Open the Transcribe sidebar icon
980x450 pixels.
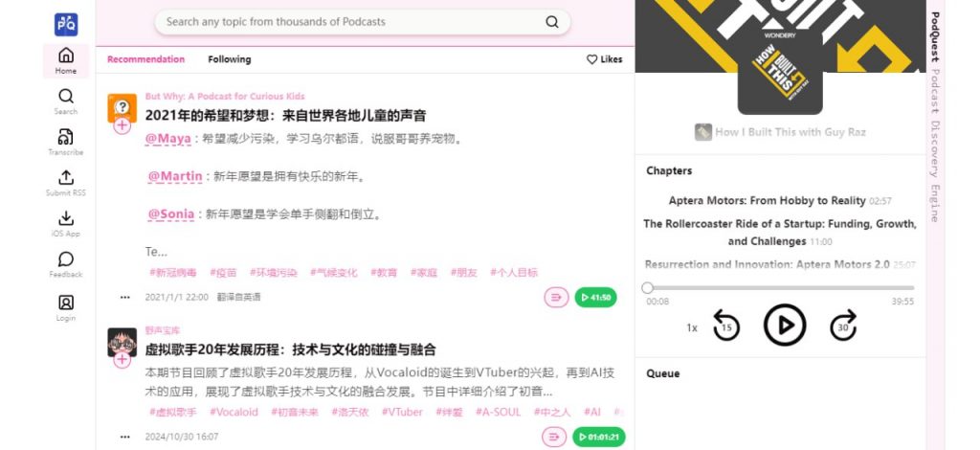66,142
